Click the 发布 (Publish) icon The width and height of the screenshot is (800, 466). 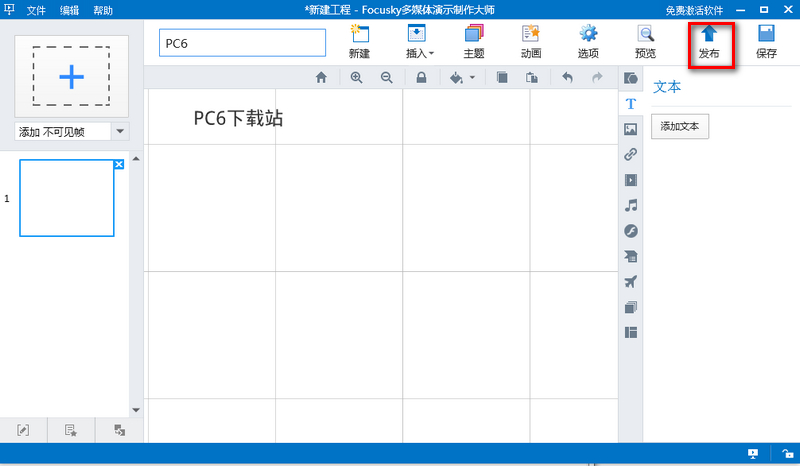(x=709, y=42)
